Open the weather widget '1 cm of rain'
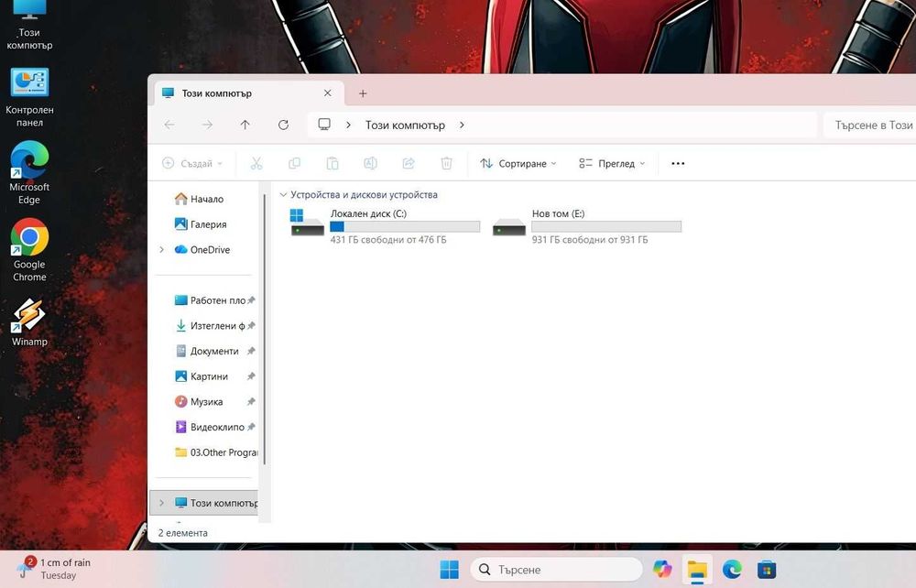 pyautogui.click(x=54, y=569)
